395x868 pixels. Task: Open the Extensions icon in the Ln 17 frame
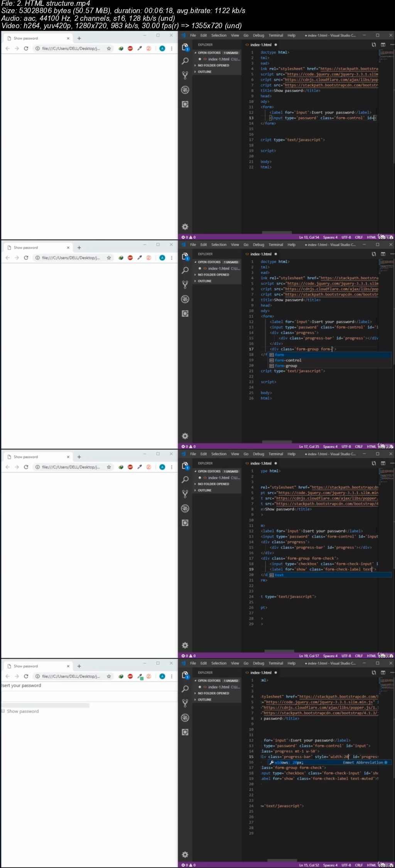tap(185, 313)
